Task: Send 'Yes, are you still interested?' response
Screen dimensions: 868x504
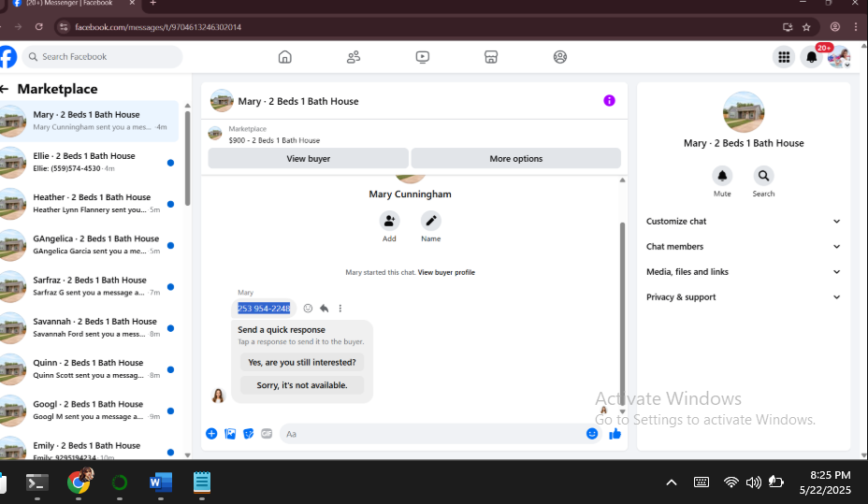Action: pos(302,363)
